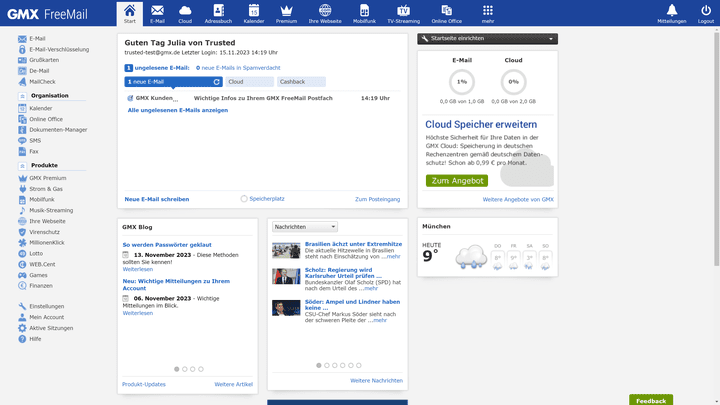Switch to the Cloud tab in mail panel

(249, 82)
